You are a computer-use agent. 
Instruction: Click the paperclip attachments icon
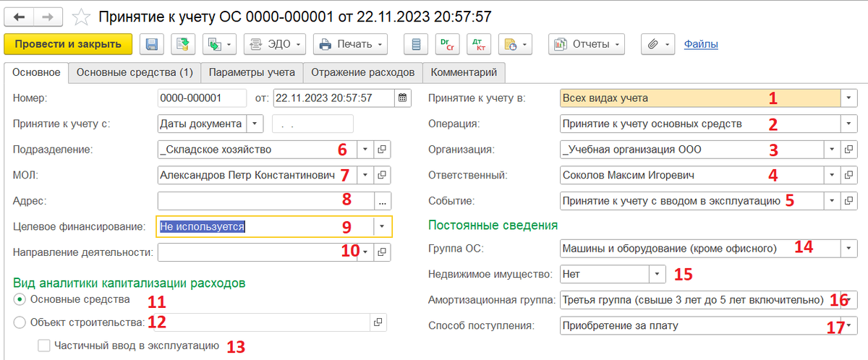(x=658, y=44)
